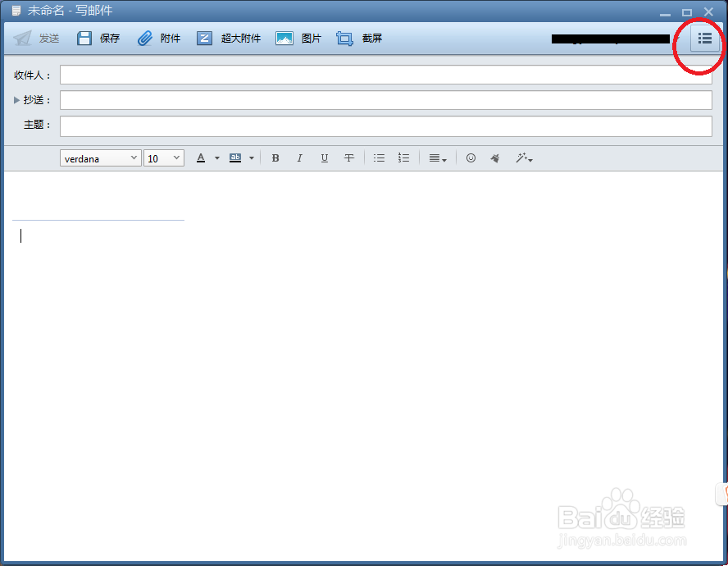Open the verdana font family dropdown
This screenshot has width=728, height=566.
pyautogui.click(x=100, y=158)
